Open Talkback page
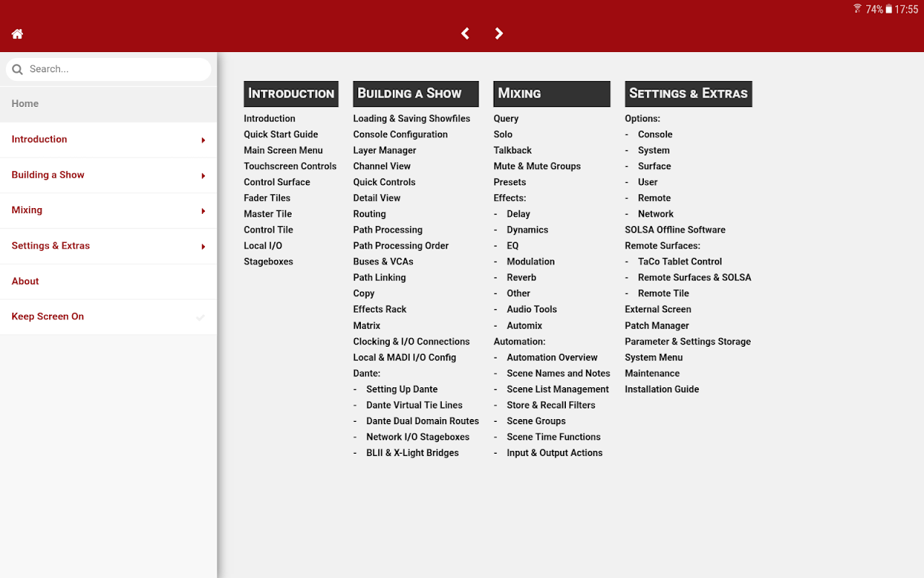Viewport: 924px width, 578px height. click(x=513, y=150)
